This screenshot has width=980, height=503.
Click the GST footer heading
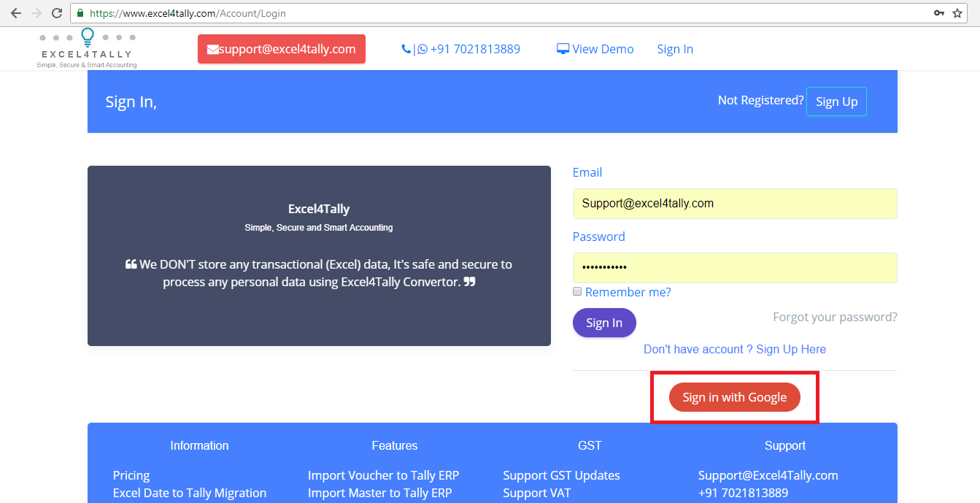pyautogui.click(x=590, y=445)
